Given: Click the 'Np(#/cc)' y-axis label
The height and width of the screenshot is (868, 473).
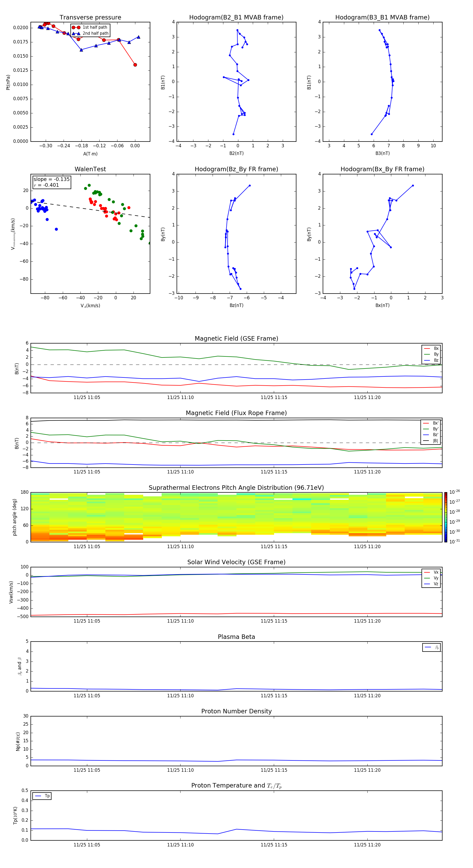Looking at the screenshot, I should (18, 741).
